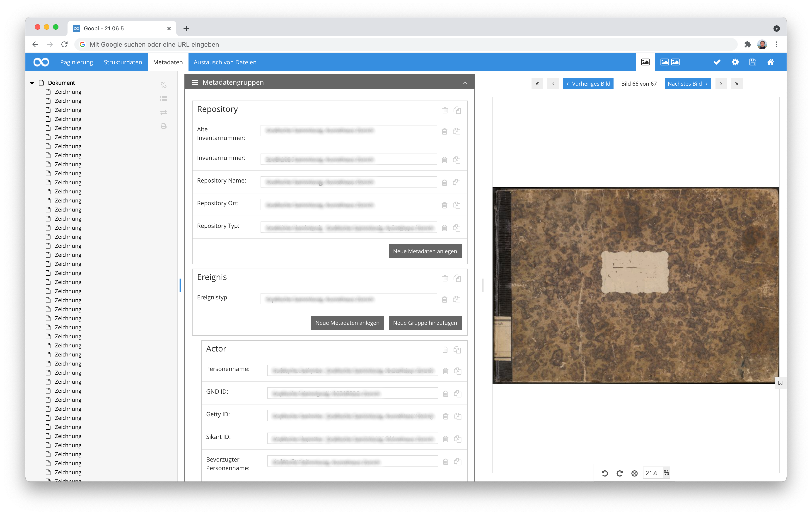The width and height of the screenshot is (812, 515).
Task: Open a new browser tab
Action: click(x=186, y=28)
